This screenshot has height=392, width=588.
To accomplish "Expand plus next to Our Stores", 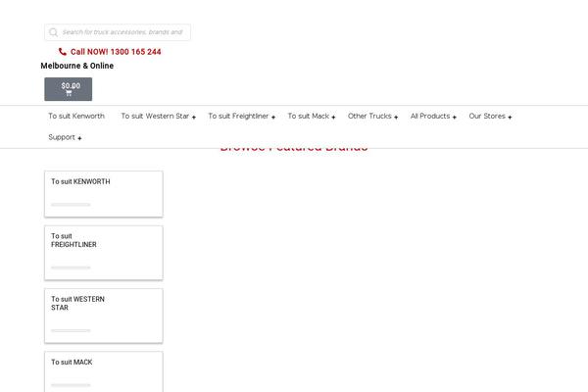I will (x=510, y=117).
